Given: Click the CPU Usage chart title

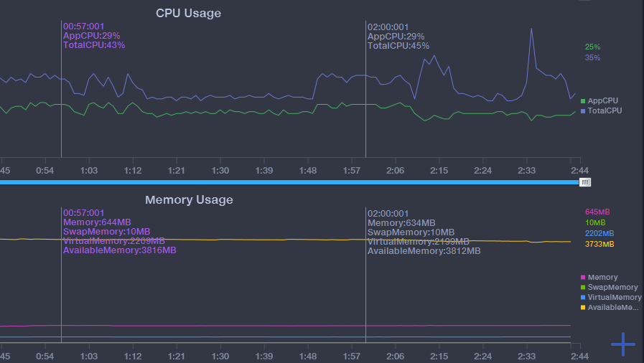Looking at the screenshot, I should click(x=189, y=13).
